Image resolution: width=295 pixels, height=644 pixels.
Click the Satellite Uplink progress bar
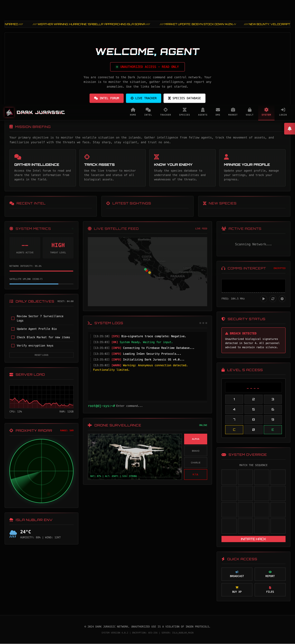coord(41,284)
